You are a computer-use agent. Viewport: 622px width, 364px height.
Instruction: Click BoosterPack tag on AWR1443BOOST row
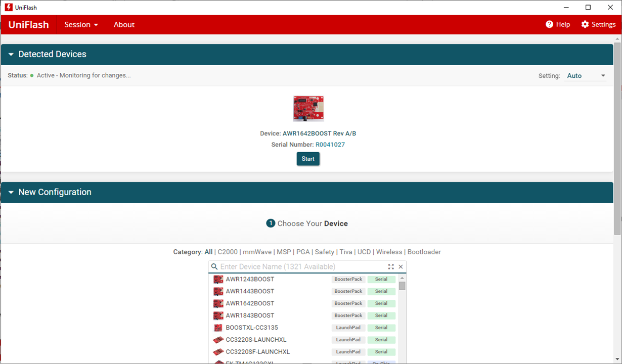348,291
